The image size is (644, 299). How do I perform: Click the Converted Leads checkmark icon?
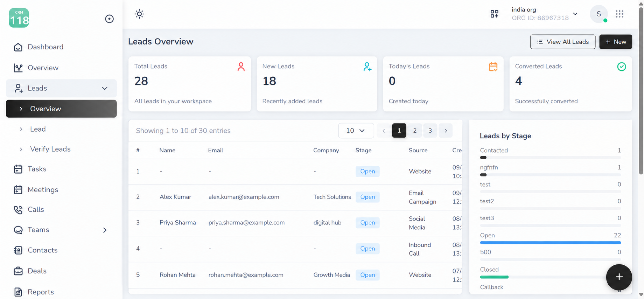click(x=622, y=67)
